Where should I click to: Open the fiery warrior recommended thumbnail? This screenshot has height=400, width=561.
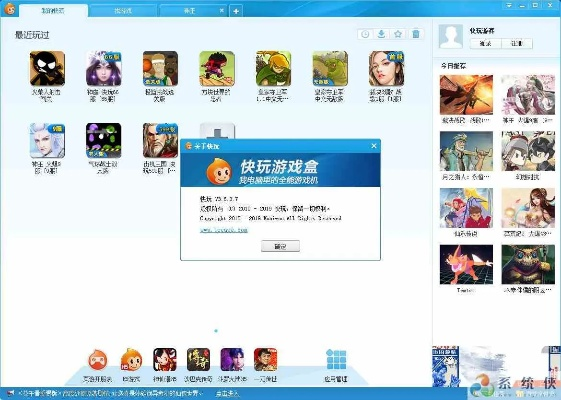click(x=466, y=95)
